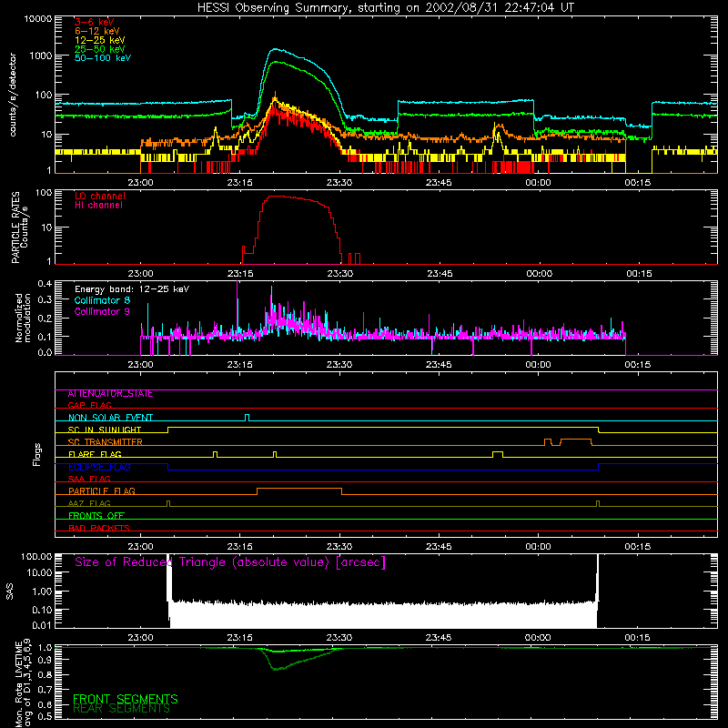Click the 23:30 time label under the particle rates panel

tap(339, 274)
